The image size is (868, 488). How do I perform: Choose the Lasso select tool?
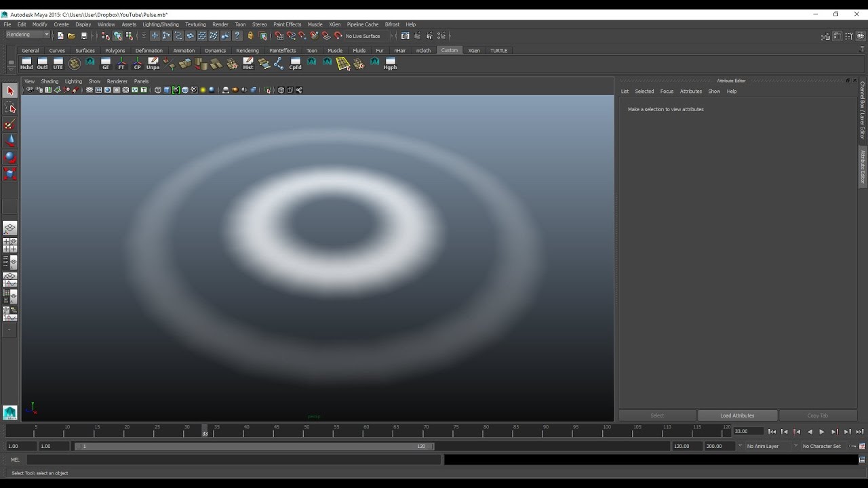tap(10, 108)
